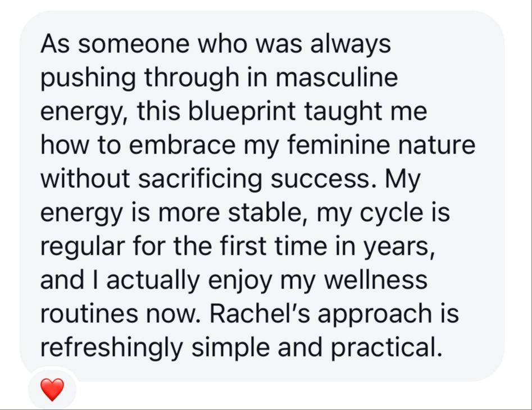The image size is (532, 410).
Task: Click the phrase "without sacrificing" in the message
Action: (x=151, y=179)
